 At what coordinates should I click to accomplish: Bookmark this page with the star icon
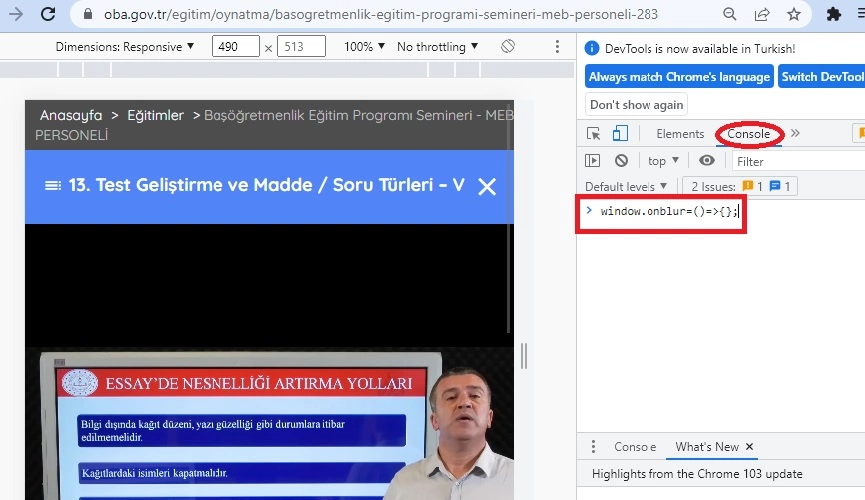tap(793, 14)
